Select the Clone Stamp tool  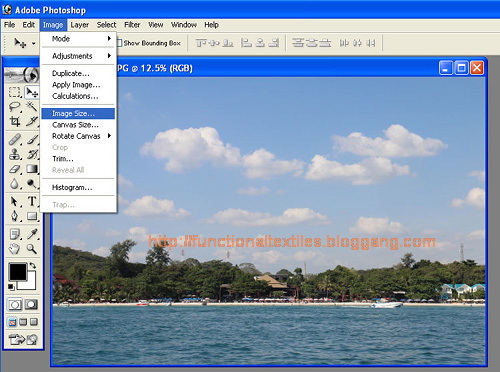point(15,154)
